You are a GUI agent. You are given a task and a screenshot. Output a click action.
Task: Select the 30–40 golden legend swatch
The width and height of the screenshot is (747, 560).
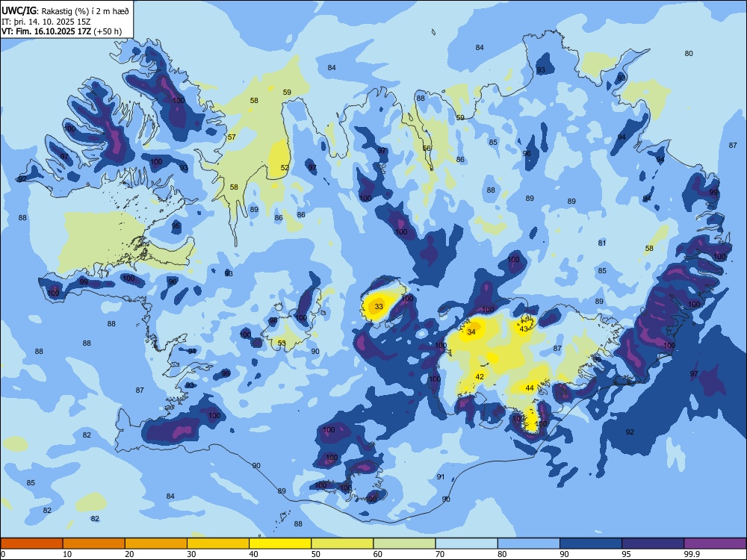tap(218, 544)
